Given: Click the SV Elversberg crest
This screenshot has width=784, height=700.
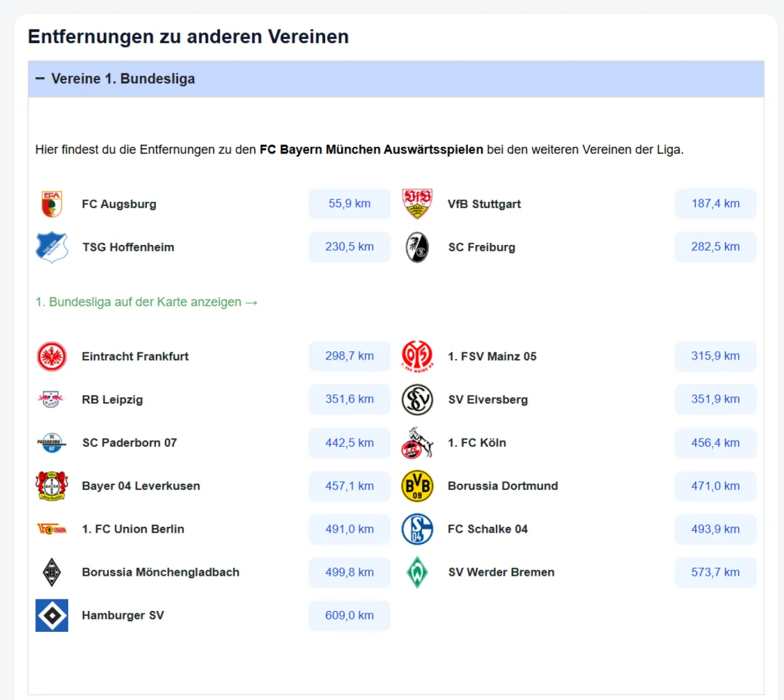Looking at the screenshot, I should pos(417,400).
